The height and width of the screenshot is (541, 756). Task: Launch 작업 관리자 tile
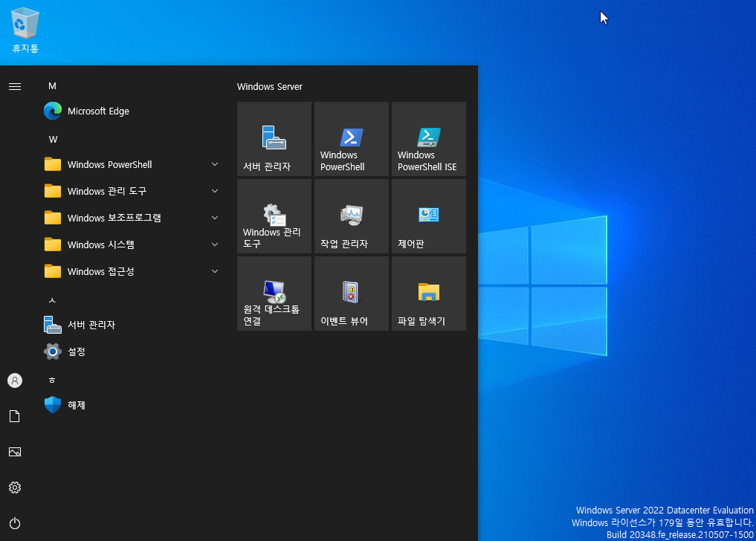point(351,216)
